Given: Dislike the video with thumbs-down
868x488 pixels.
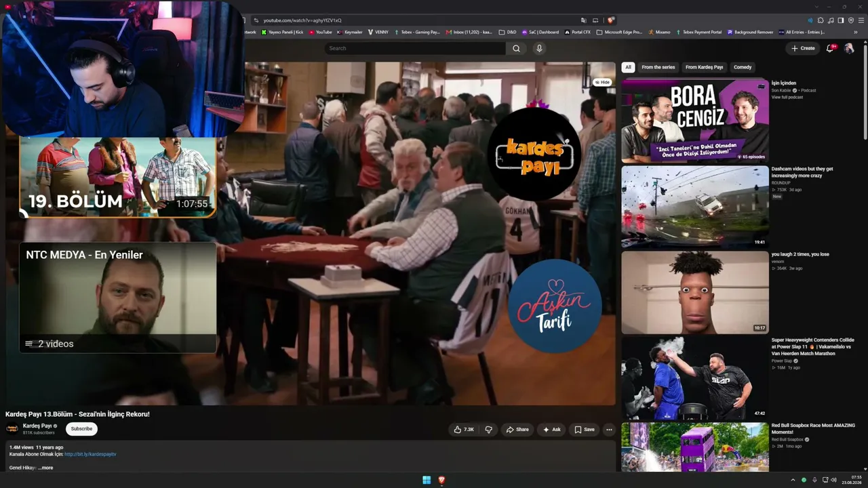Looking at the screenshot, I should [x=488, y=430].
